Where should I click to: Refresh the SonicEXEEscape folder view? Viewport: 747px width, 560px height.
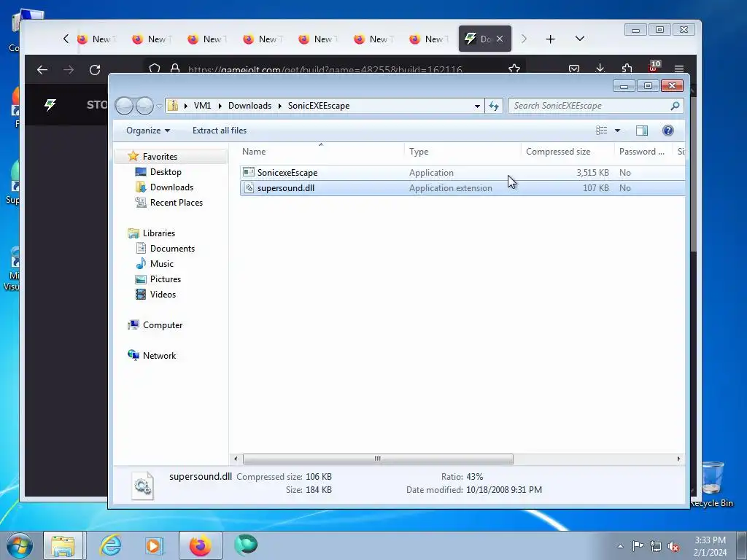494,106
